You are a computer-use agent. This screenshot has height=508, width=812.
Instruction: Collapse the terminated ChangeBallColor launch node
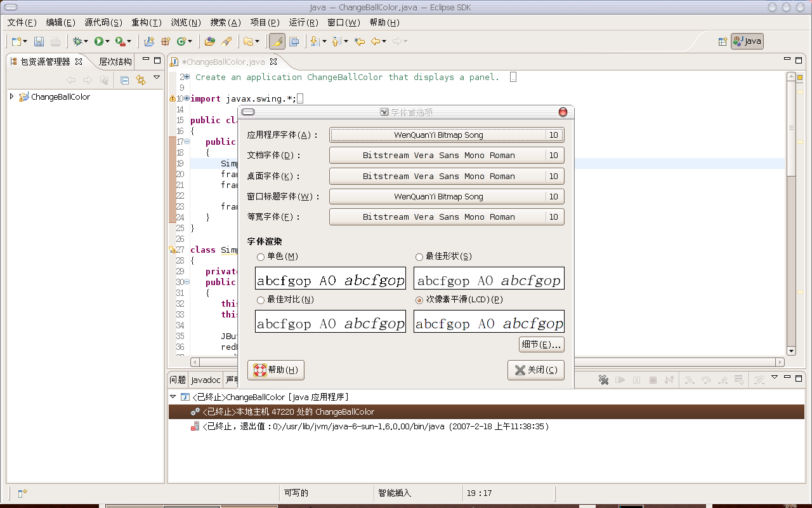173,397
